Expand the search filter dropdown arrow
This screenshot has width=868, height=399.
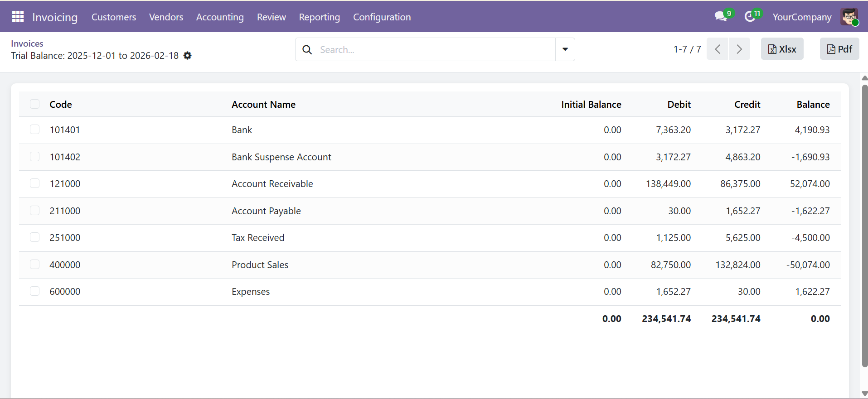coord(565,49)
